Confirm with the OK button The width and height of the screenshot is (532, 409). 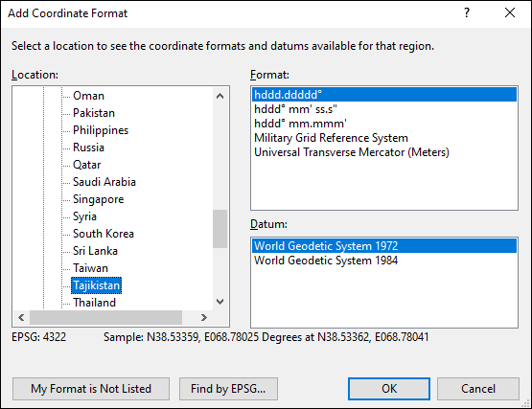pos(389,389)
